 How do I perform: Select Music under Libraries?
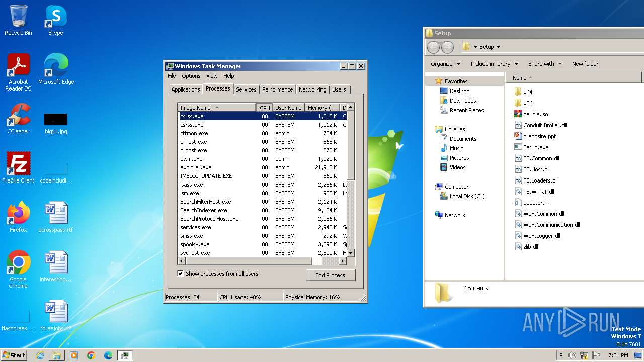click(x=451, y=148)
